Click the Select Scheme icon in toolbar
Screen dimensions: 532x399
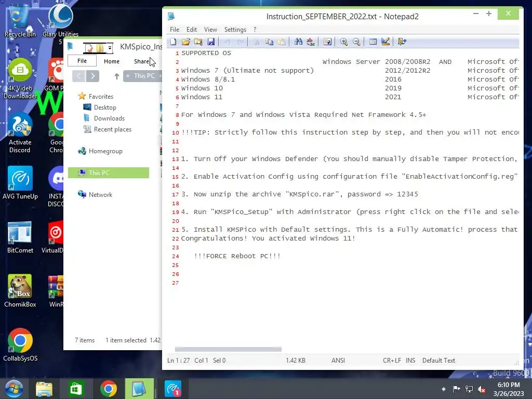373,42
